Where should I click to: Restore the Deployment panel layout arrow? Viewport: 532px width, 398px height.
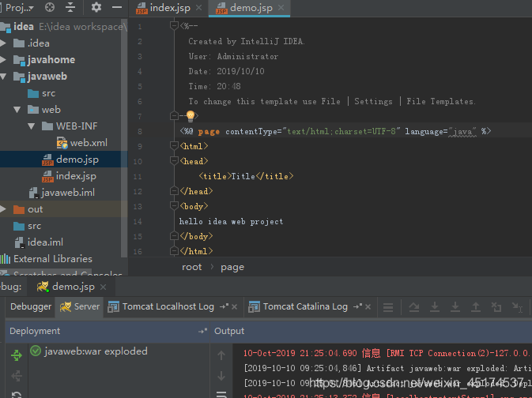(202, 331)
